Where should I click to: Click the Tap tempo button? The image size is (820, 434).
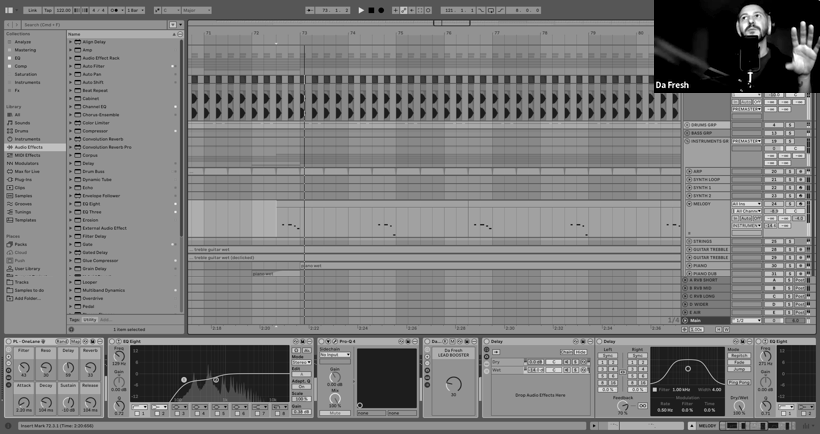(47, 11)
